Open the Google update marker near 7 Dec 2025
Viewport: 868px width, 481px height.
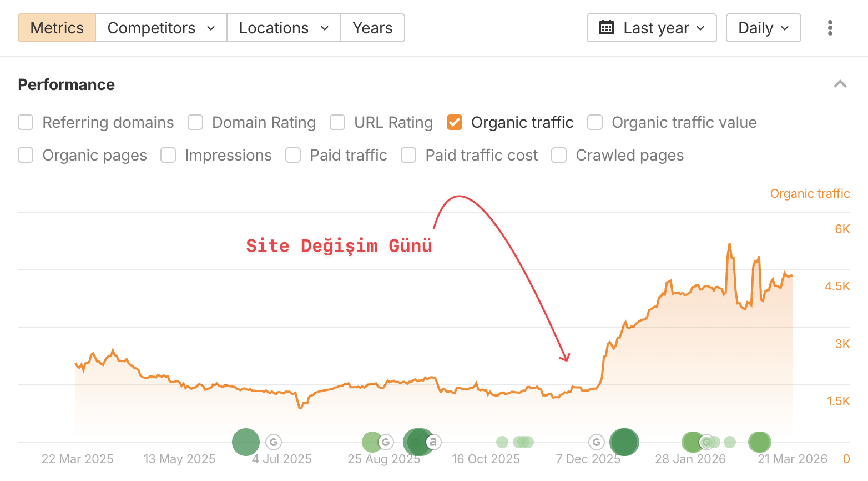coord(596,442)
